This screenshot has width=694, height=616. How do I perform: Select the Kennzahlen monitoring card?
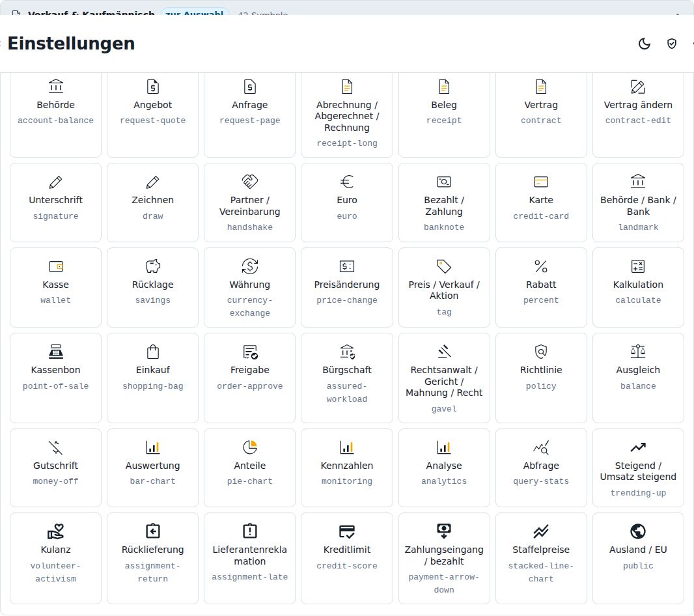(x=347, y=468)
